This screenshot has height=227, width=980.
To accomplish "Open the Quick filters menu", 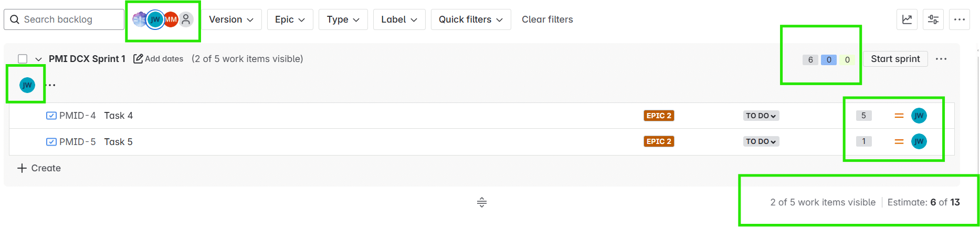I will 471,19.
